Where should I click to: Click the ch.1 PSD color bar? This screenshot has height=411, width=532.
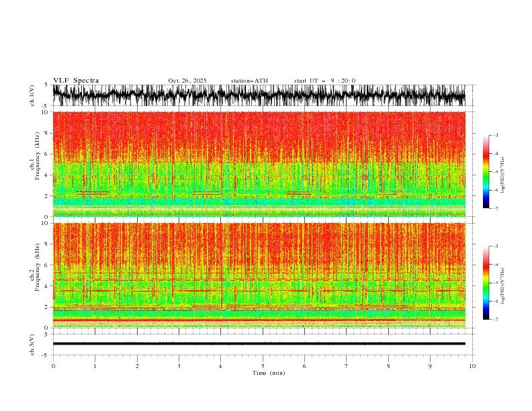coord(486,172)
